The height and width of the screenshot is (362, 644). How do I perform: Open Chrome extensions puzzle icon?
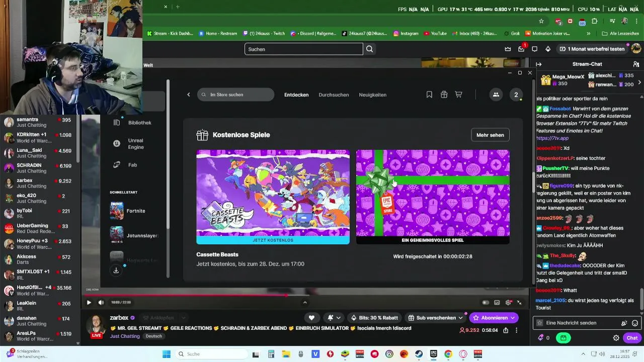(x=594, y=21)
